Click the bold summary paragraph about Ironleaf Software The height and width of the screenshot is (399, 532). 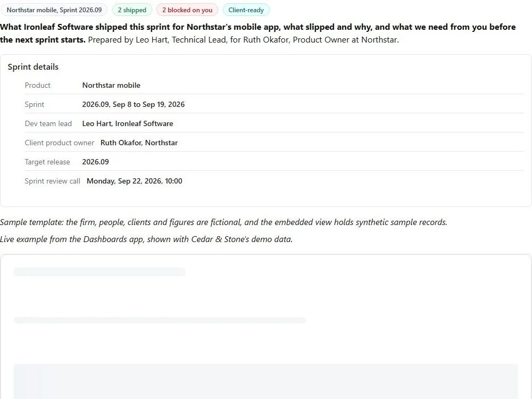[258, 33]
